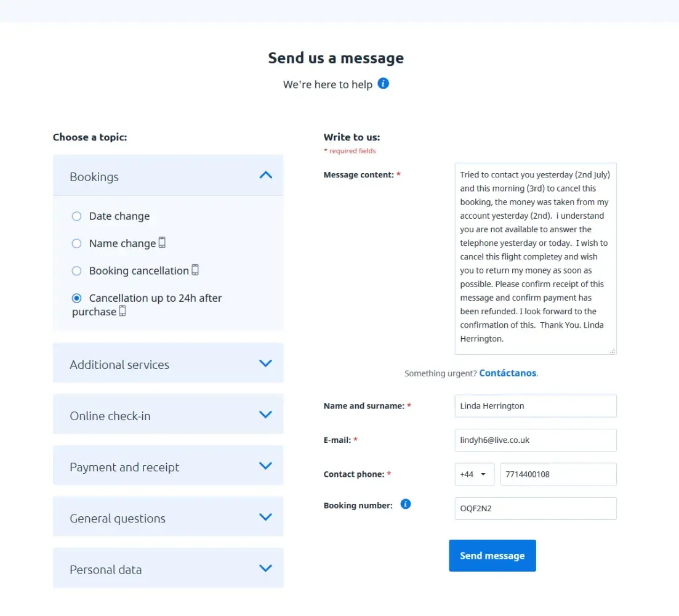Screen dimensions: 679x616
Task: Click the Booking number input field
Action: 535,508
